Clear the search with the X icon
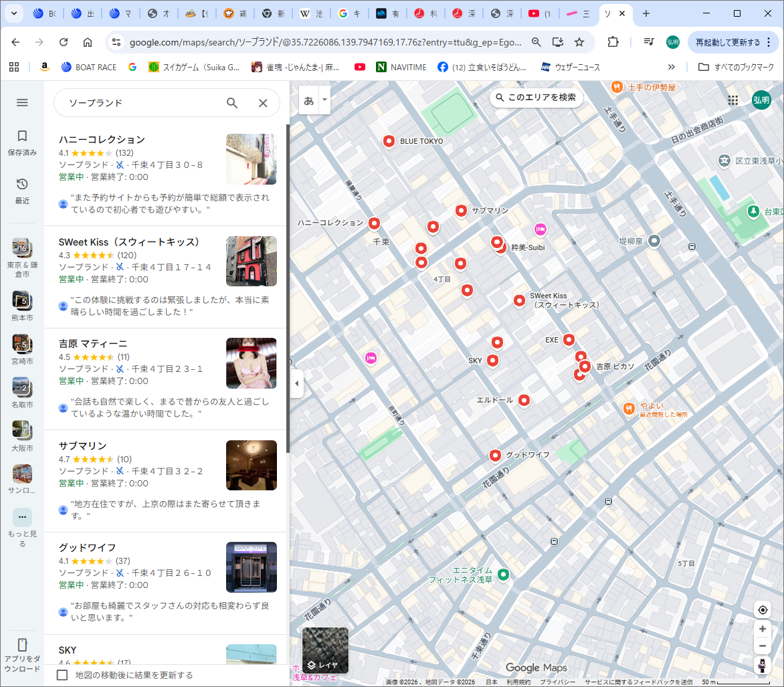Image resolution: width=784 pixels, height=687 pixels. point(263,103)
